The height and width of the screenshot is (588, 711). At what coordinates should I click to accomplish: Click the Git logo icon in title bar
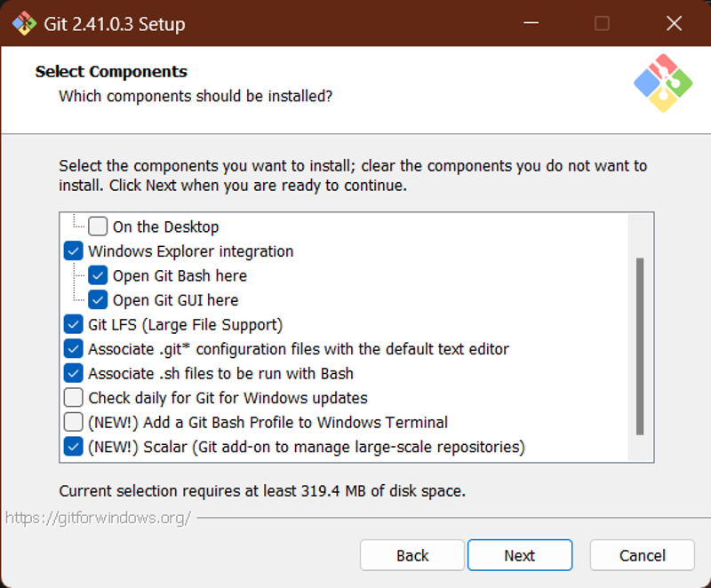click(24, 24)
